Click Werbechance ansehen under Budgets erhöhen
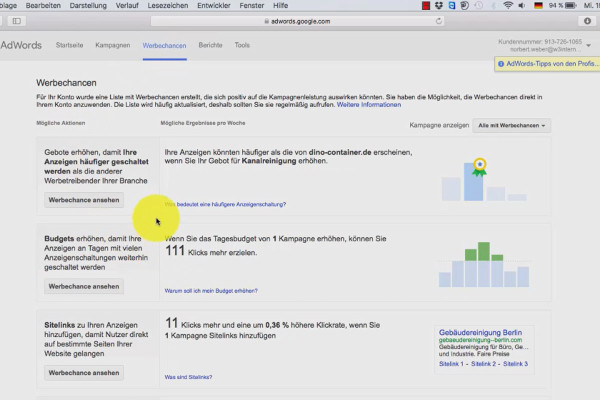 84,286
